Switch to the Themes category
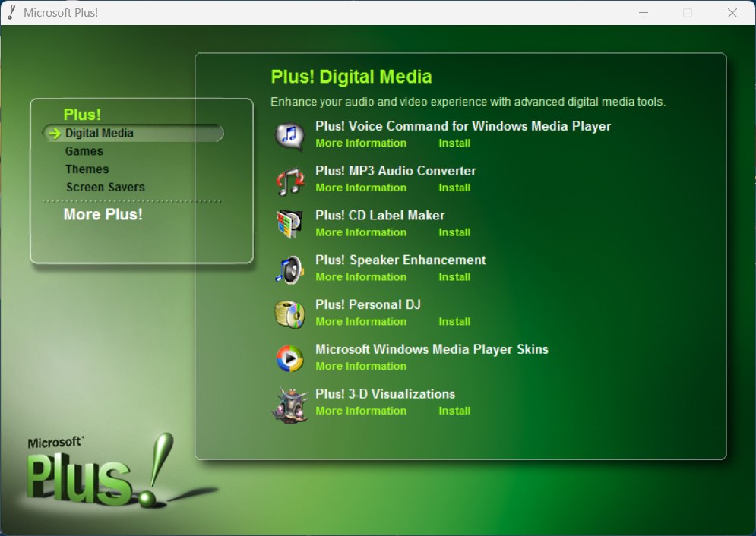The image size is (756, 536). [x=87, y=169]
